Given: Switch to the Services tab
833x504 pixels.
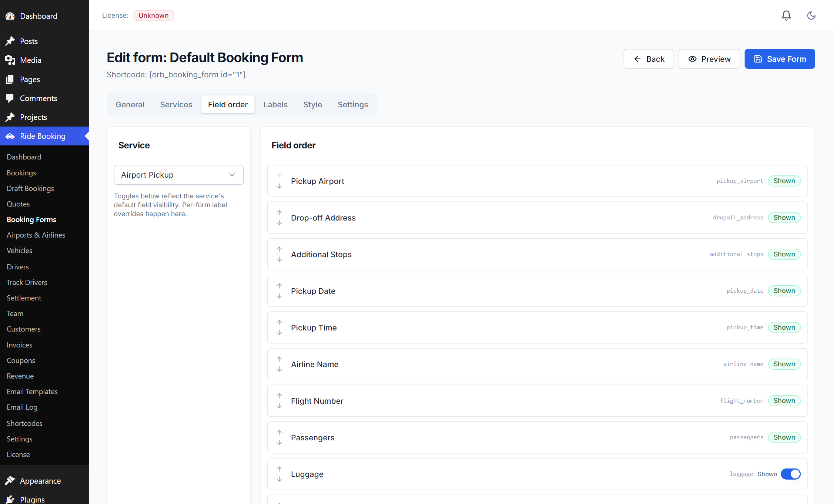Looking at the screenshot, I should tap(176, 104).
